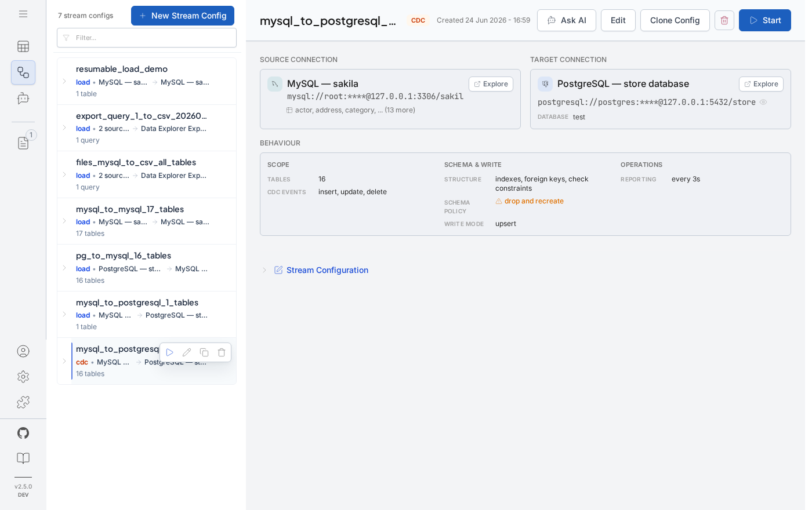The image size is (812, 510).
Task: Click the mysql_to_postgresql_ config title
Action: click(x=328, y=21)
